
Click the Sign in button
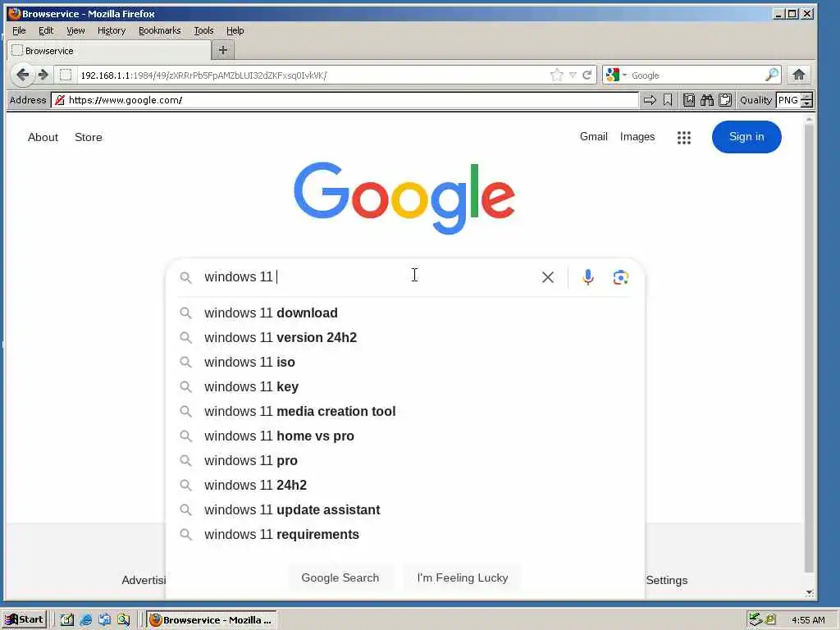[746, 137]
